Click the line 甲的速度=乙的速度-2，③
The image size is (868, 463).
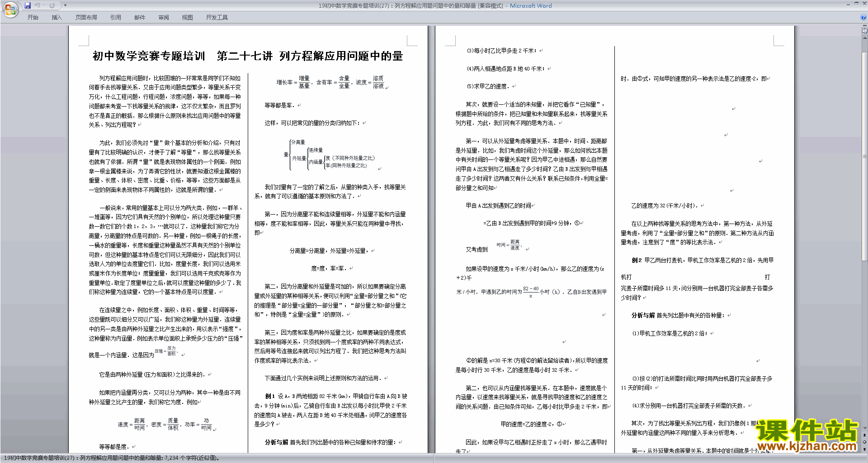point(531,424)
